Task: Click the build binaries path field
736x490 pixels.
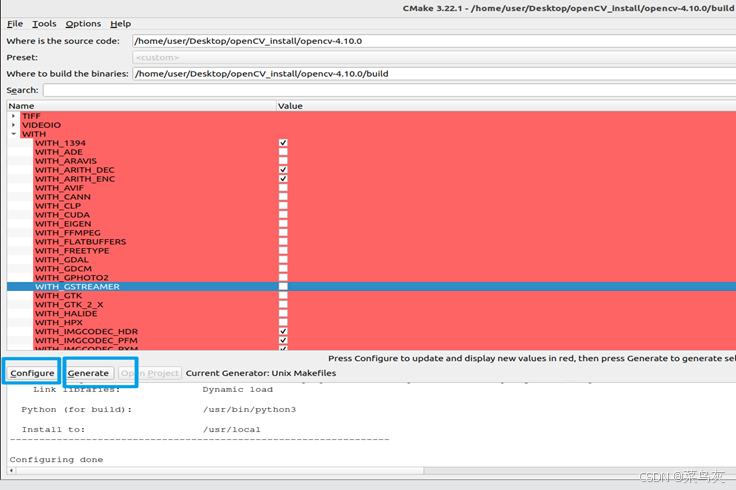Action: point(434,74)
